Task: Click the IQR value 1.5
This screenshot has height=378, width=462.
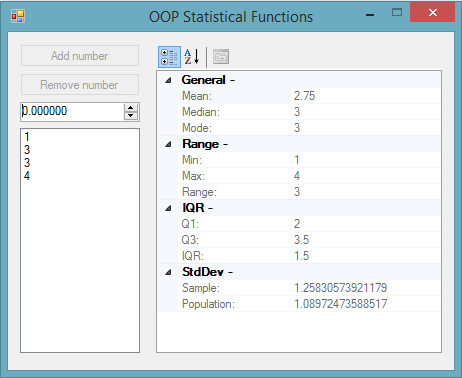Action: pyautogui.click(x=302, y=256)
